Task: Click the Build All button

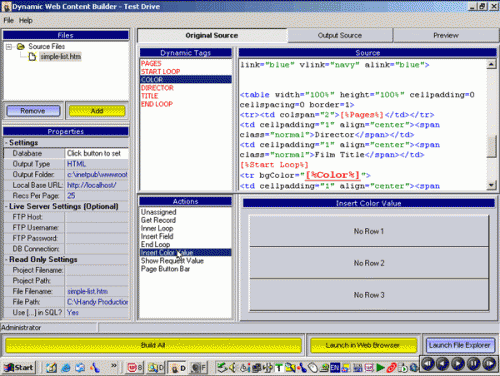Action: click(x=153, y=345)
